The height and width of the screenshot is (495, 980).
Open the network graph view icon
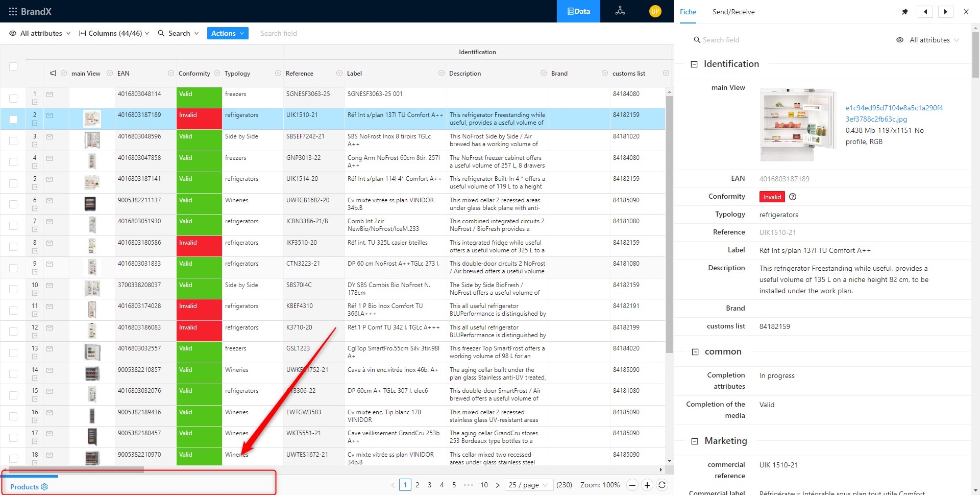point(620,11)
